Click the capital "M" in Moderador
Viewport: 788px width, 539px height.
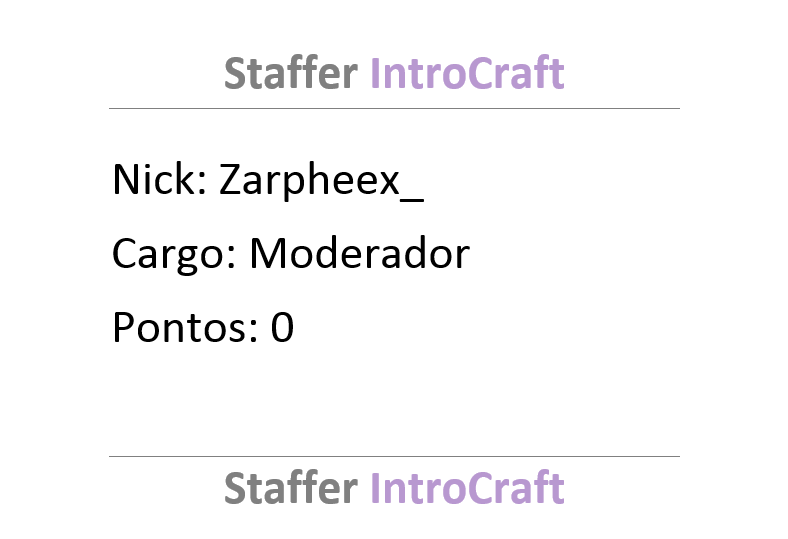click(x=269, y=253)
